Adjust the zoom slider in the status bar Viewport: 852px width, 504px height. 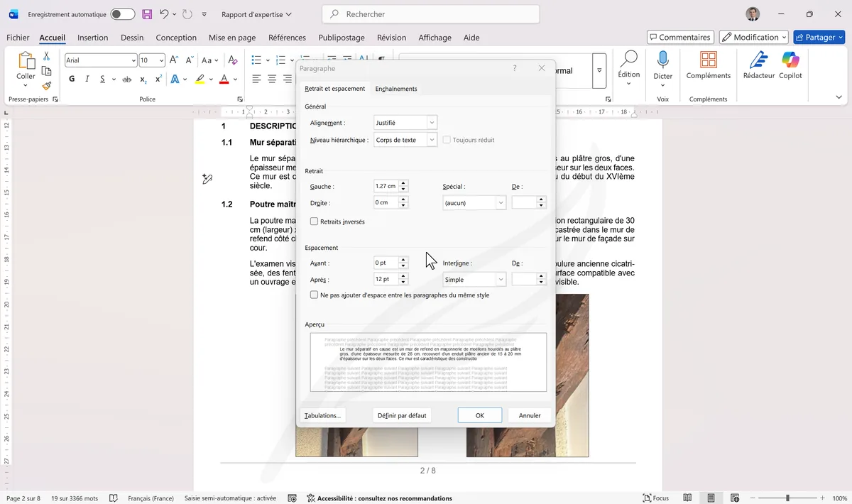tap(789, 498)
